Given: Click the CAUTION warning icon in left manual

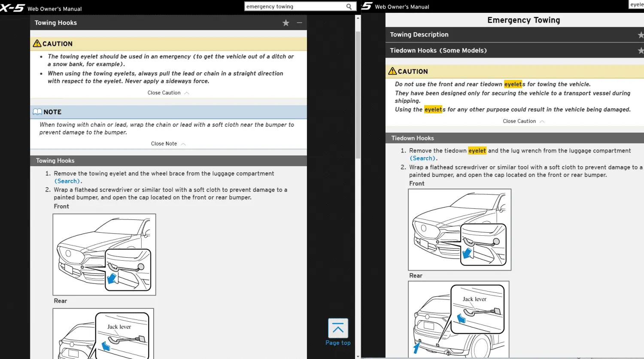Looking at the screenshot, I should click(37, 43).
